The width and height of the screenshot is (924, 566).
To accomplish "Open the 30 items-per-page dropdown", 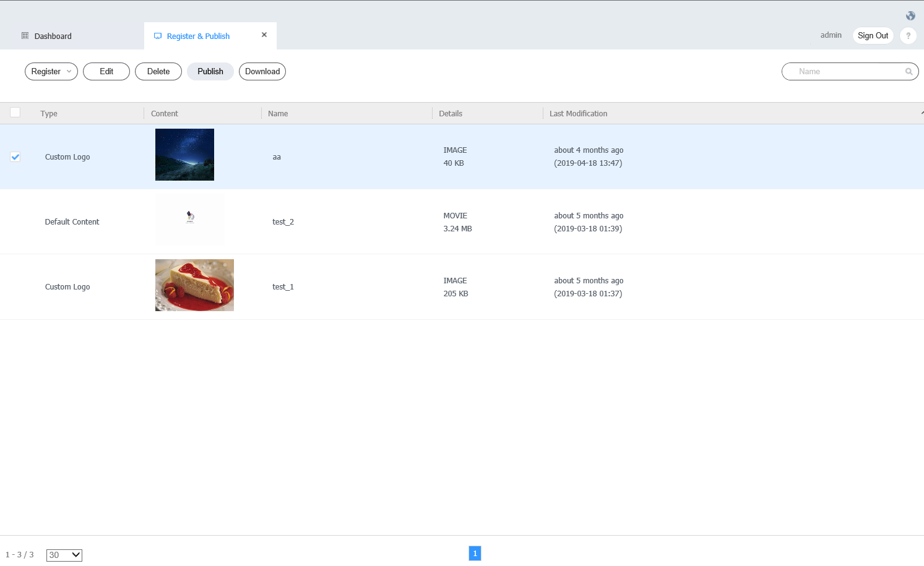I will (64, 555).
